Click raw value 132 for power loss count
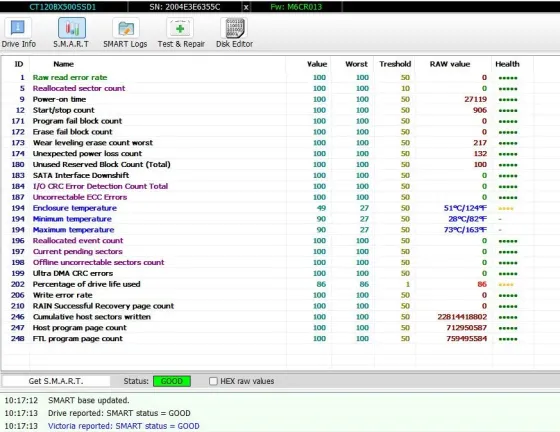This screenshot has width=560, height=432. (x=480, y=154)
